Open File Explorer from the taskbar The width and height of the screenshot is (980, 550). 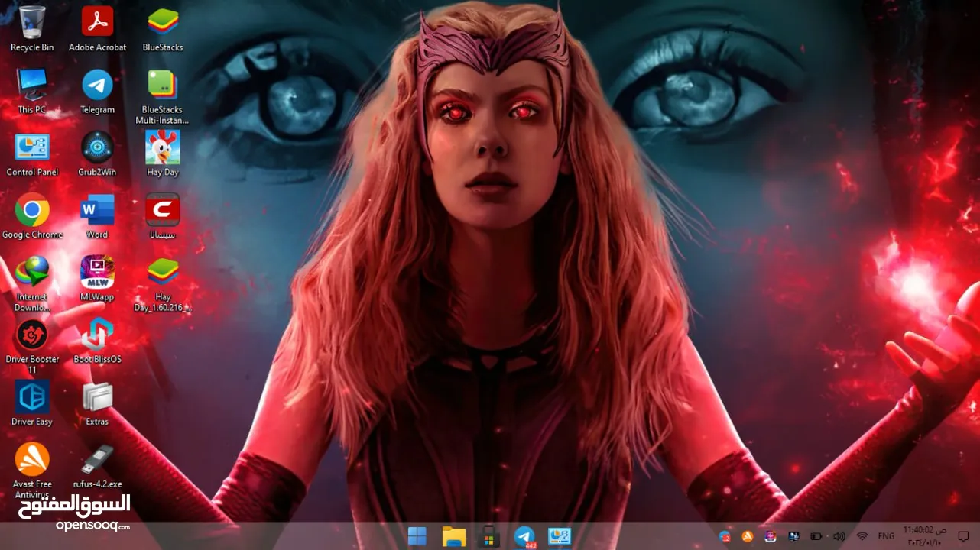pos(454,536)
